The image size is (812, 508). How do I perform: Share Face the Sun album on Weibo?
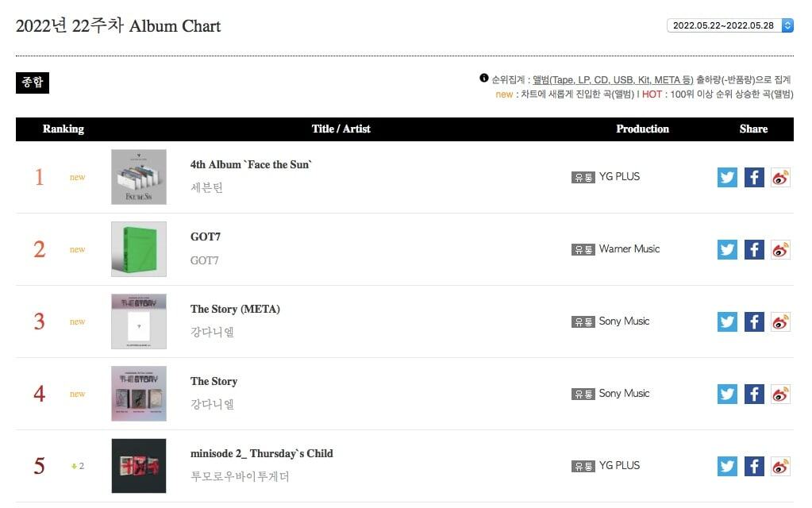click(781, 177)
